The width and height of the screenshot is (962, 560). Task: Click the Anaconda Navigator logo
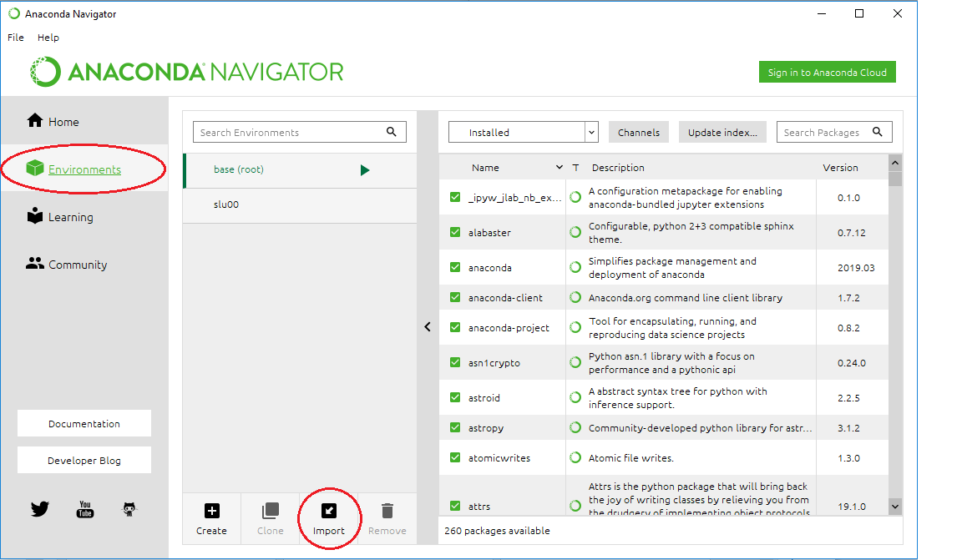click(x=187, y=72)
